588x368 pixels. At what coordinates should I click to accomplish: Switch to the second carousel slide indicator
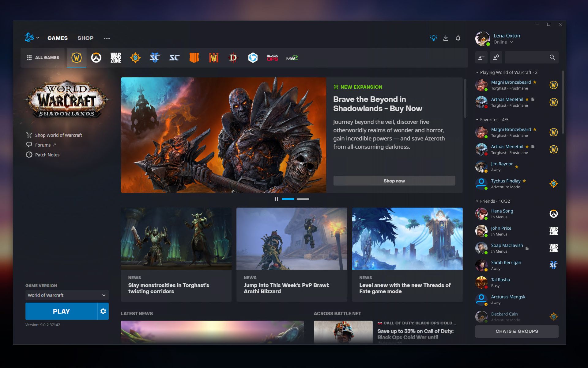(303, 199)
